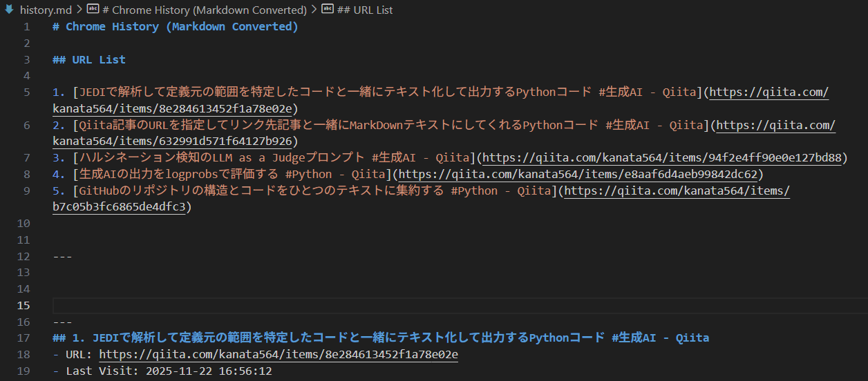Click the markdown file icon beside history.md
This screenshot has height=381, width=868.
[10, 10]
